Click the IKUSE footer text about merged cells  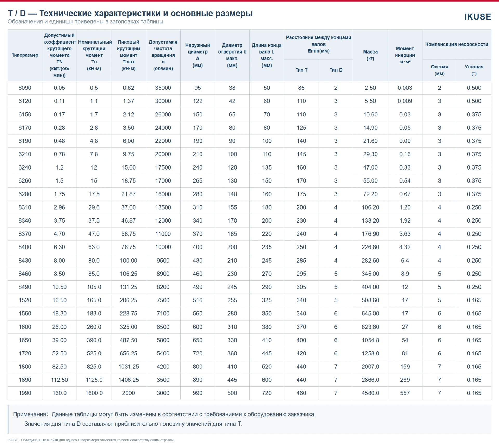point(91,440)
